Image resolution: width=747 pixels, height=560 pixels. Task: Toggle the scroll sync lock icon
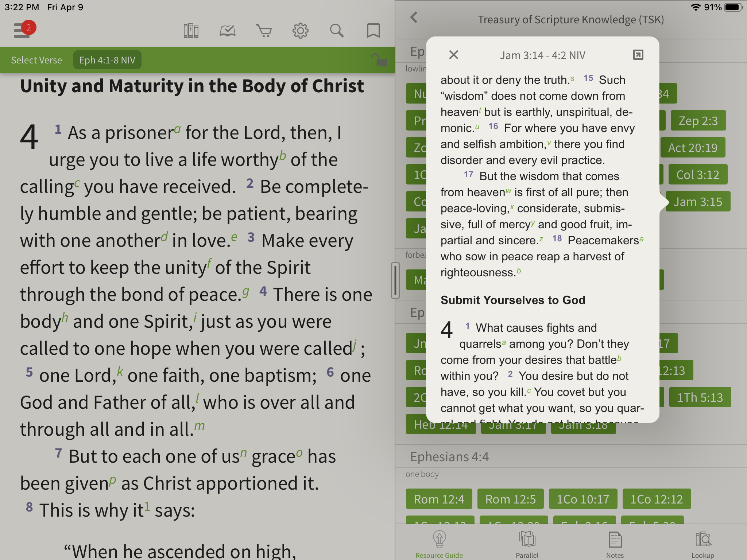pyautogui.click(x=379, y=60)
